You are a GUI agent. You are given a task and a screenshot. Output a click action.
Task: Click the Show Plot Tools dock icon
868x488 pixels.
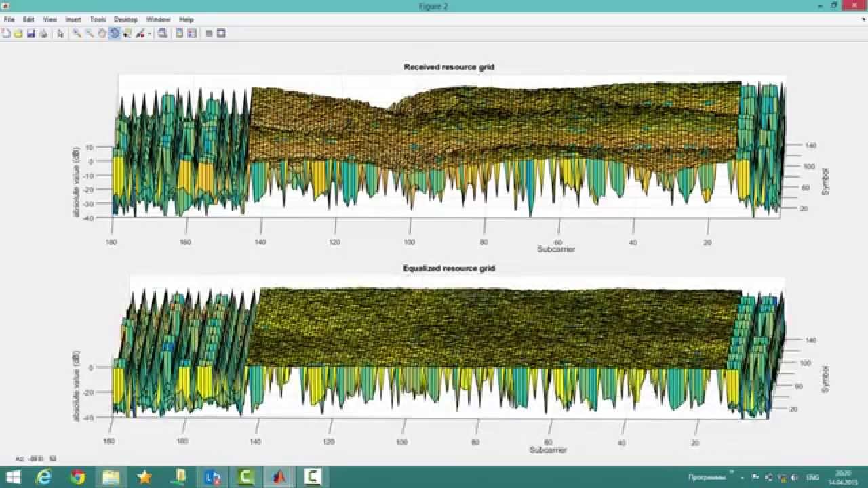[221, 33]
